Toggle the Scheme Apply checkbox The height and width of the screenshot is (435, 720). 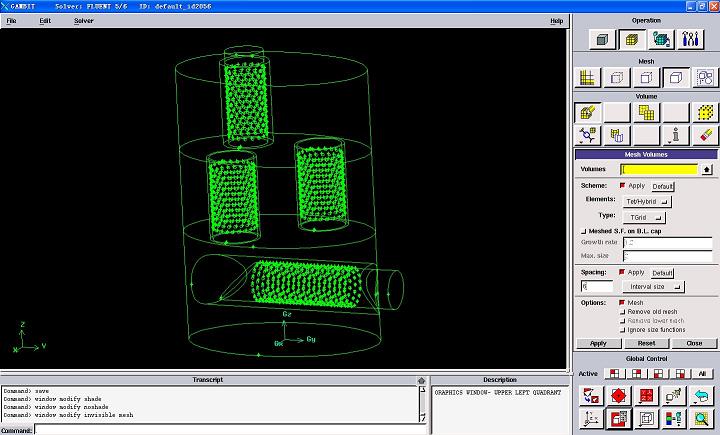pyautogui.click(x=623, y=186)
